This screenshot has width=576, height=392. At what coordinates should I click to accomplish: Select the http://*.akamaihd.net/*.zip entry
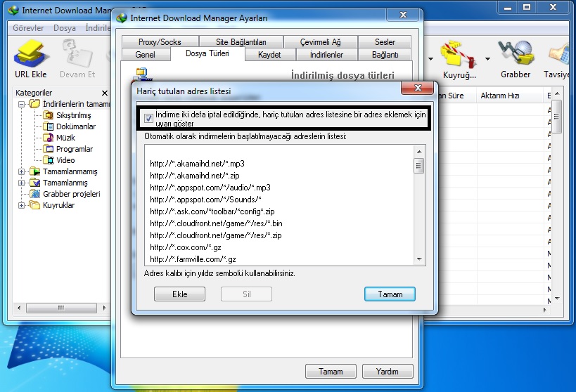click(194, 176)
